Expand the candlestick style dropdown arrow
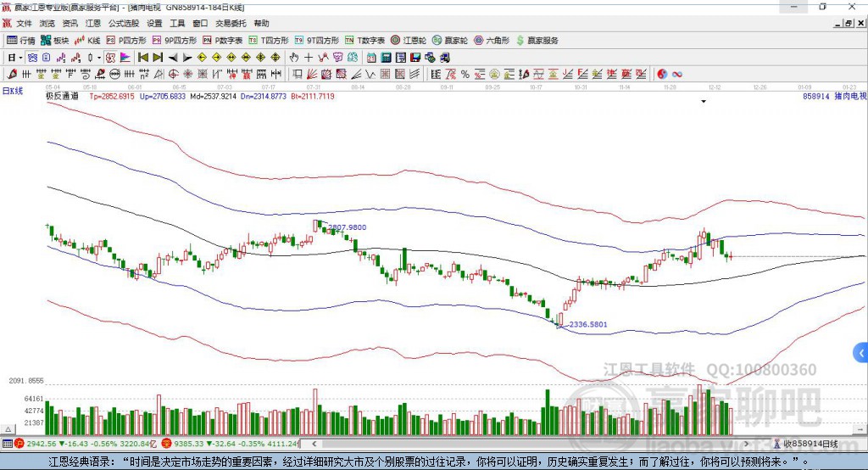This screenshot has height=470, width=868. 99,58
